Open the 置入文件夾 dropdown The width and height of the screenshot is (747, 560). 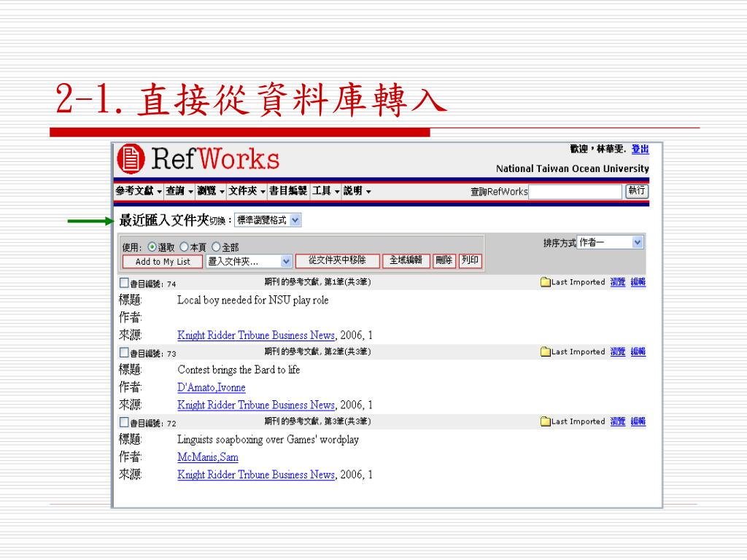pos(249,262)
